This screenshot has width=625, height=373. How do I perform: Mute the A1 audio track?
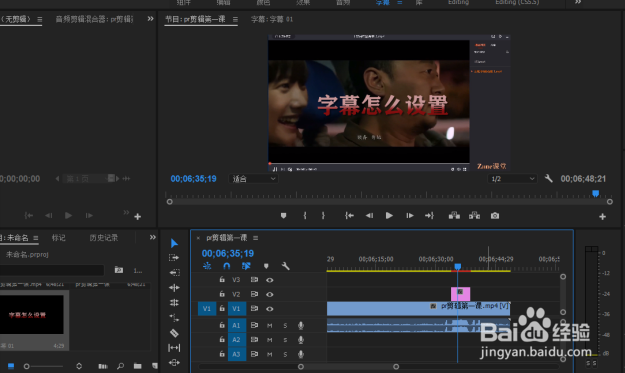270,326
